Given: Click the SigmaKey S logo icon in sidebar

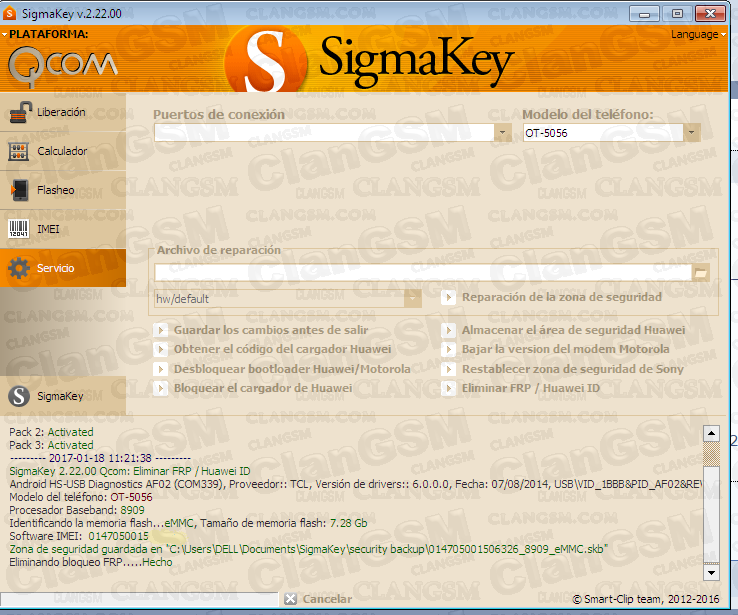Looking at the screenshot, I should (19, 396).
